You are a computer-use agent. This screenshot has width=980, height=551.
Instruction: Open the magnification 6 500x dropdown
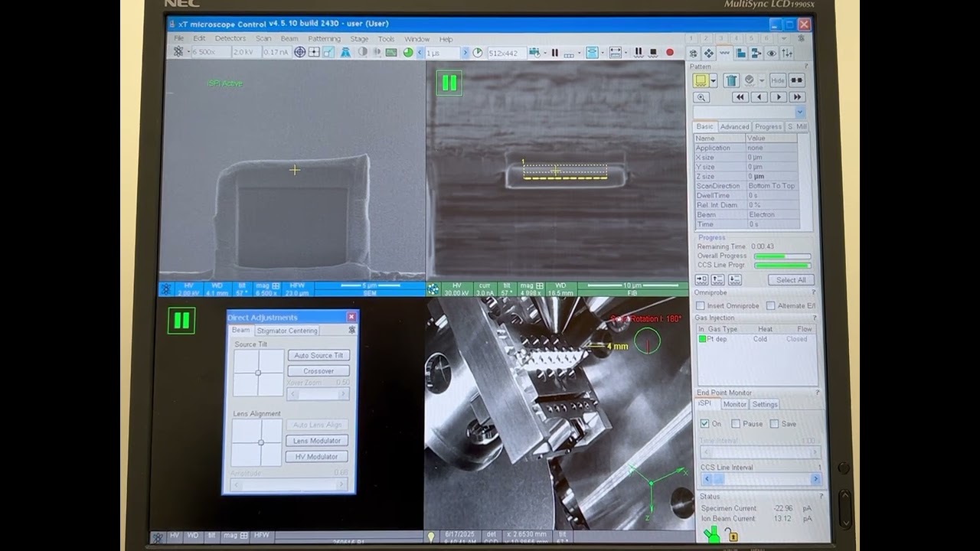click(211, 52)
